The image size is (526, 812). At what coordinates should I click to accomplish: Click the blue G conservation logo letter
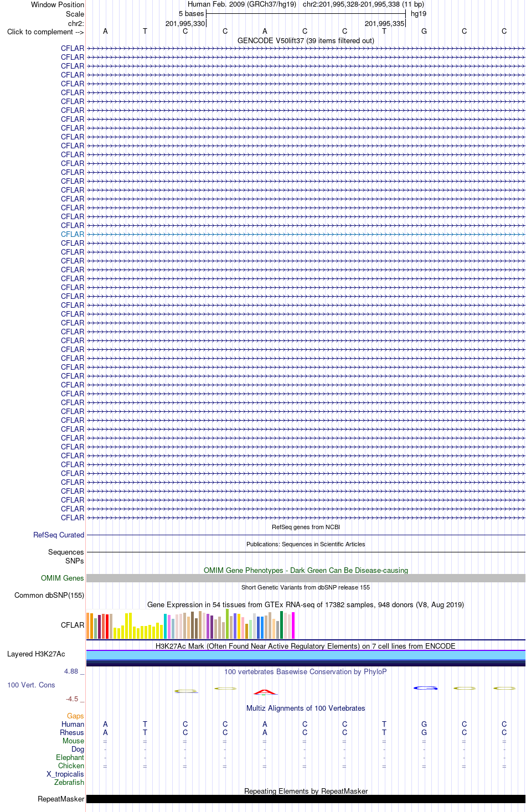[425, 688]
